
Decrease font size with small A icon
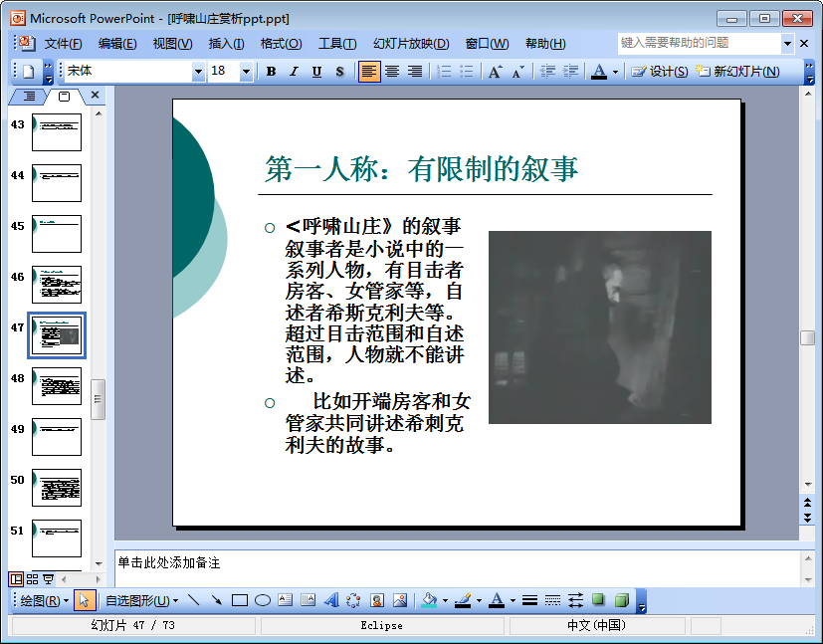coord(518,72)
